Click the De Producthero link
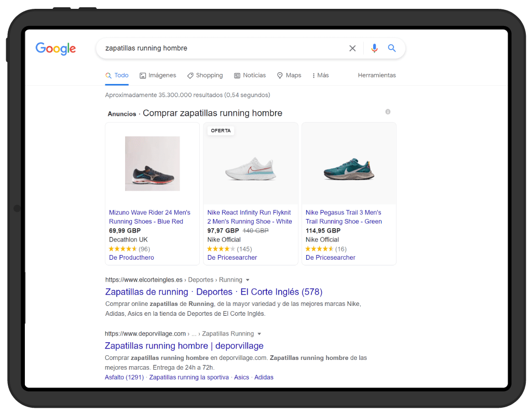This screenshot has height=415, width=532. (131, 258)
